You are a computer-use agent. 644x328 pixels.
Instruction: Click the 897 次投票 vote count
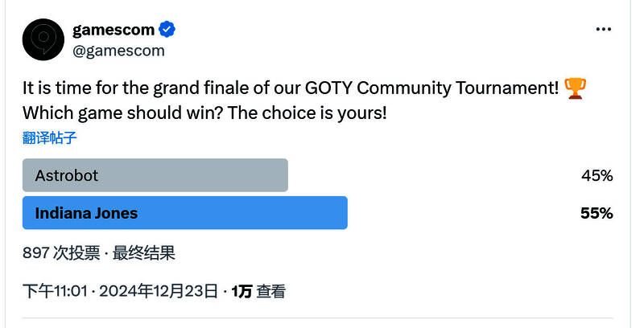click(x=61, y=253)
